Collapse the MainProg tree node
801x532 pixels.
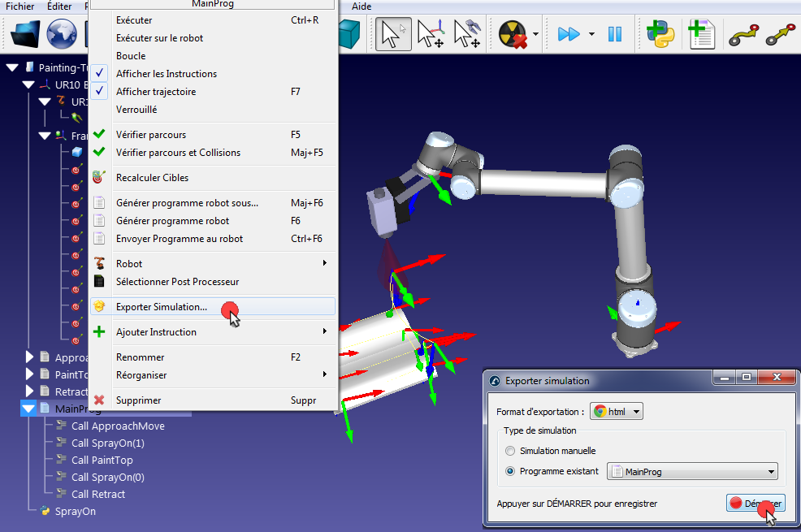pos(28,409)
